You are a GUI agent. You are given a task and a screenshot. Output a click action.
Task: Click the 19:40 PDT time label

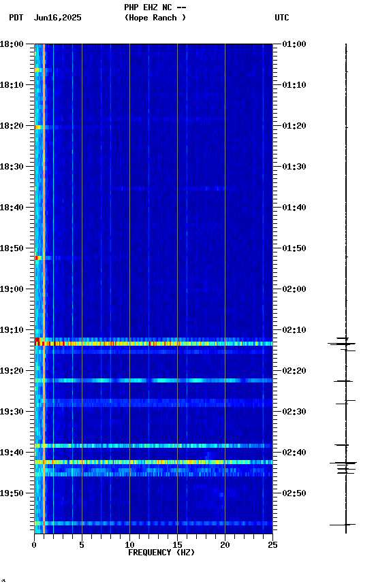point(12,453)
